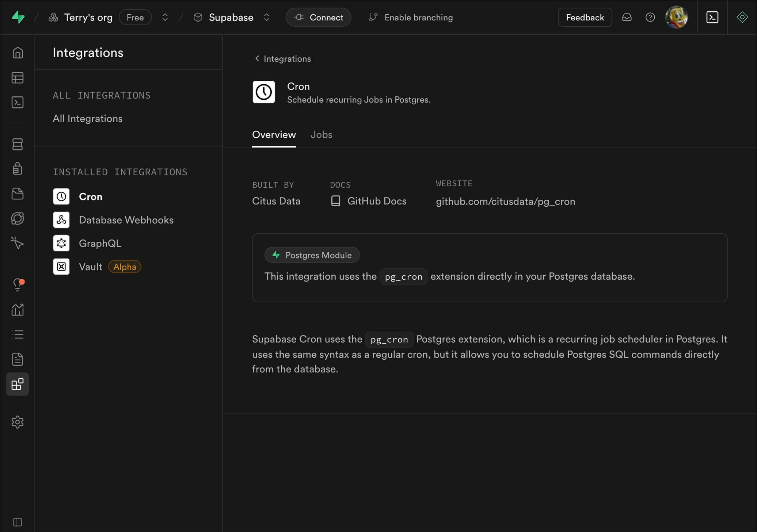Click Terry's org in breadcrumb
The width and height of the screenshot is (757, 532).
pyautogui.click(x=88, y=17)
